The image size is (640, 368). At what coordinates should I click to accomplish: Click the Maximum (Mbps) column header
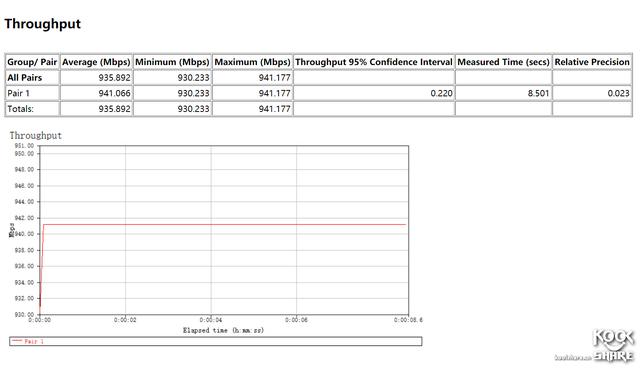pos(252,62)
